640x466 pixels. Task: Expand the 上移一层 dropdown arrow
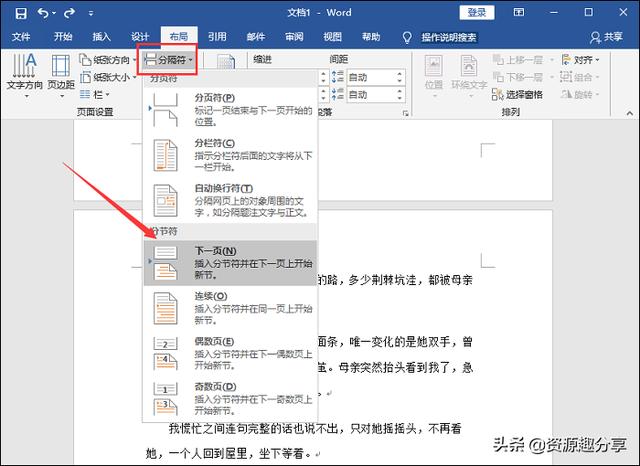click(552, 60)
